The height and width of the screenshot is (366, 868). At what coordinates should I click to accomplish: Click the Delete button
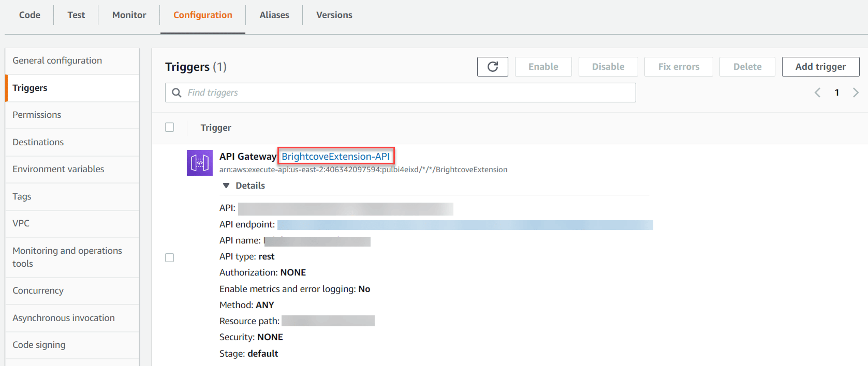click(747, 67)
